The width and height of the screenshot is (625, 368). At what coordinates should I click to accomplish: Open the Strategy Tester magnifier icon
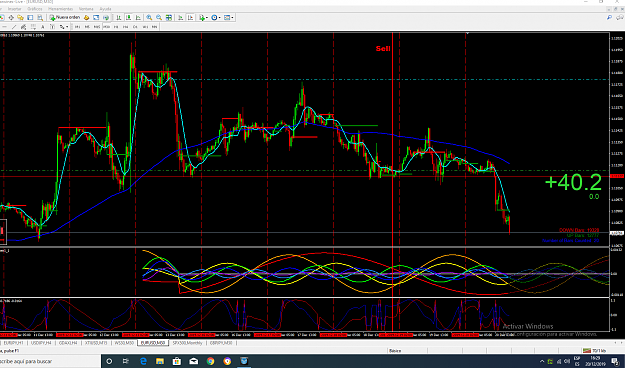[40, 18]
